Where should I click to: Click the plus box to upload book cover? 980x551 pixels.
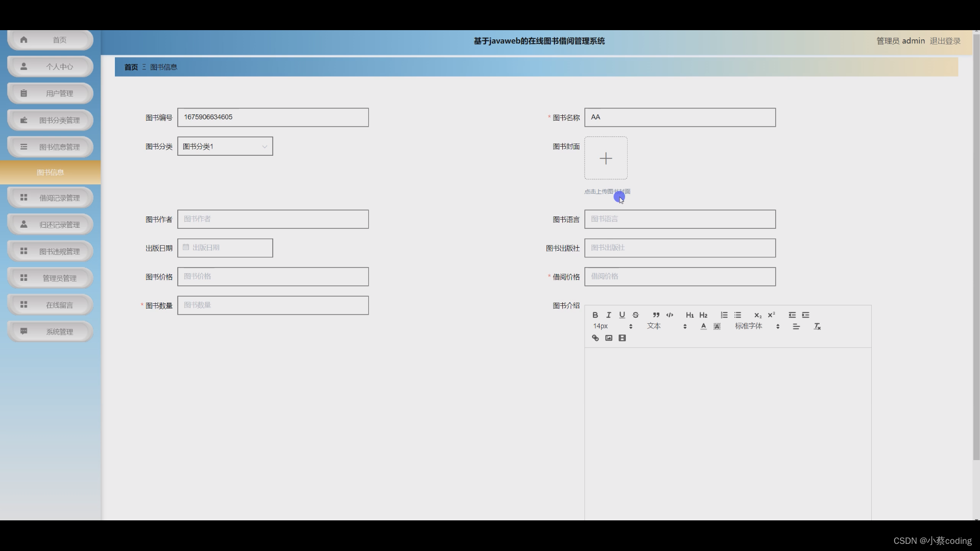[x=606, y=158]
